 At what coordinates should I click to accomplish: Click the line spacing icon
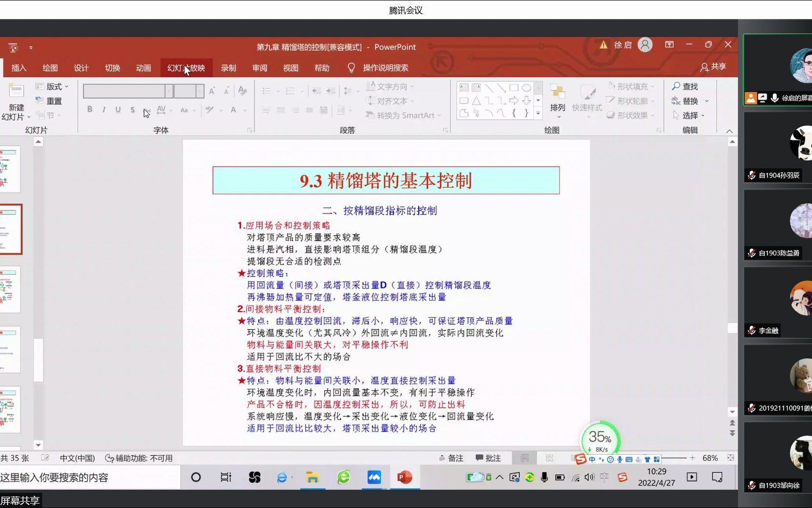coord(347,91)
